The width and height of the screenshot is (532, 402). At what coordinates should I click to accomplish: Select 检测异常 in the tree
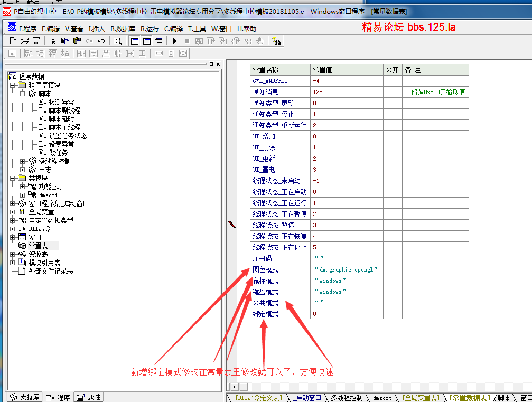[61, 102]
